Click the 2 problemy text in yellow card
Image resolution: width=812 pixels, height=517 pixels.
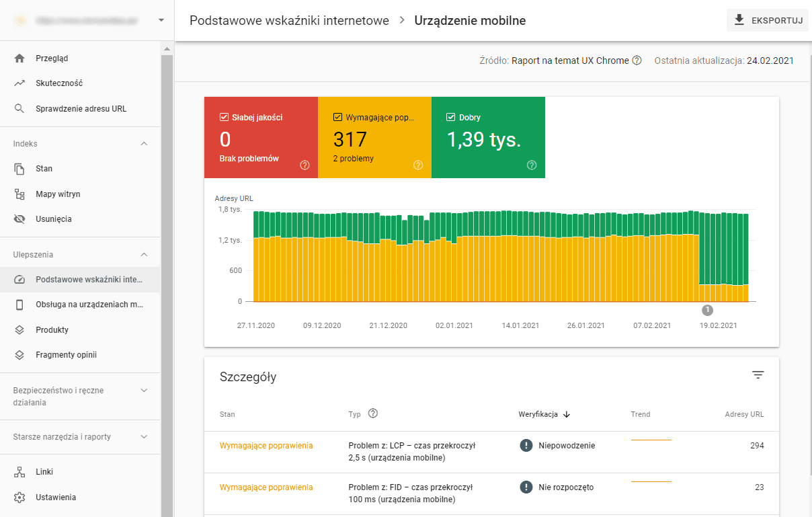pyautogui.click(x=354, y=159)
